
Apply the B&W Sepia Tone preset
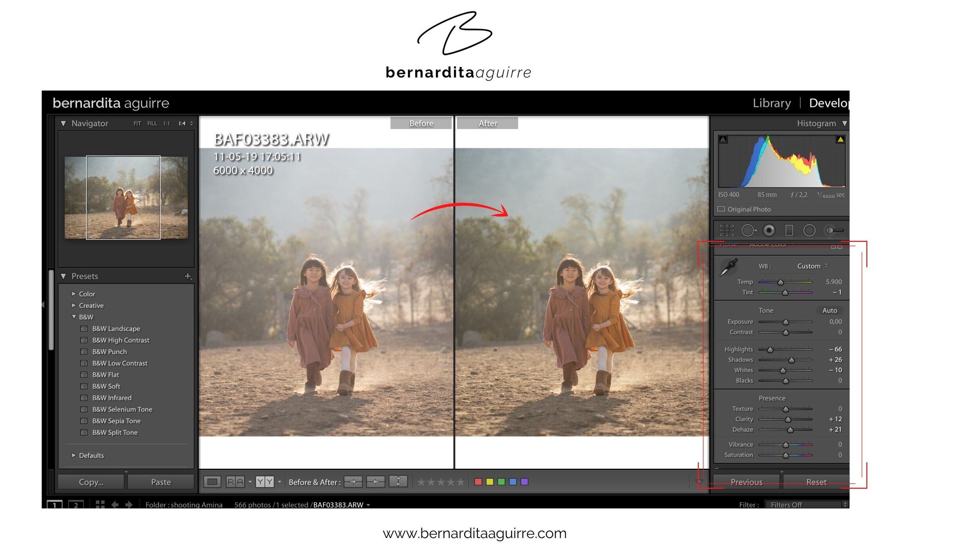coord(116,421)
